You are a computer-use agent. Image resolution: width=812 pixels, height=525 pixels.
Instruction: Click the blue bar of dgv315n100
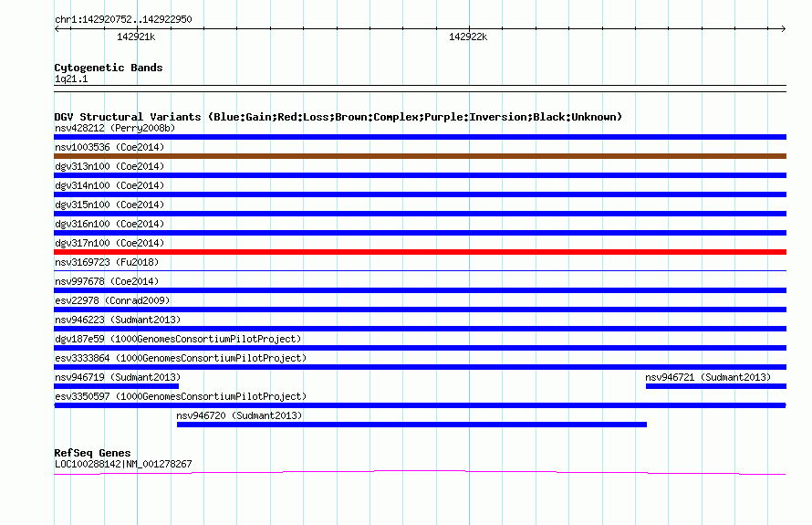click(420, 214)
